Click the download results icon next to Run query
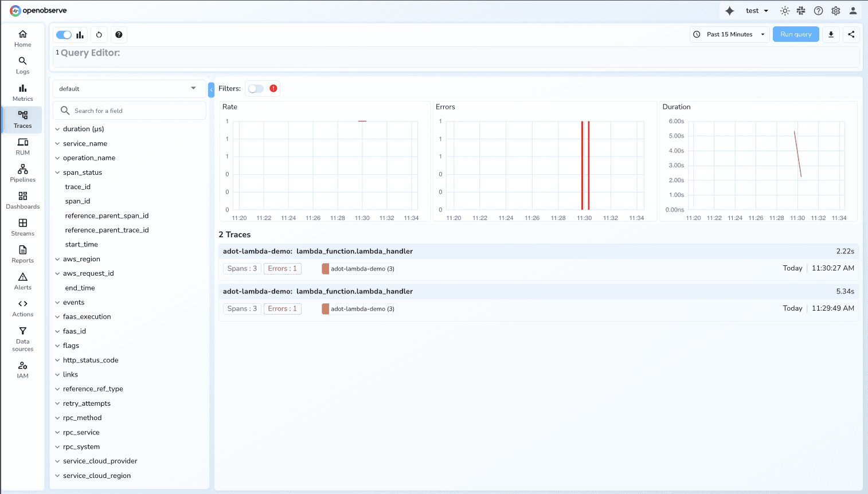Screen dimensions: 868x494 pos(831,34)
